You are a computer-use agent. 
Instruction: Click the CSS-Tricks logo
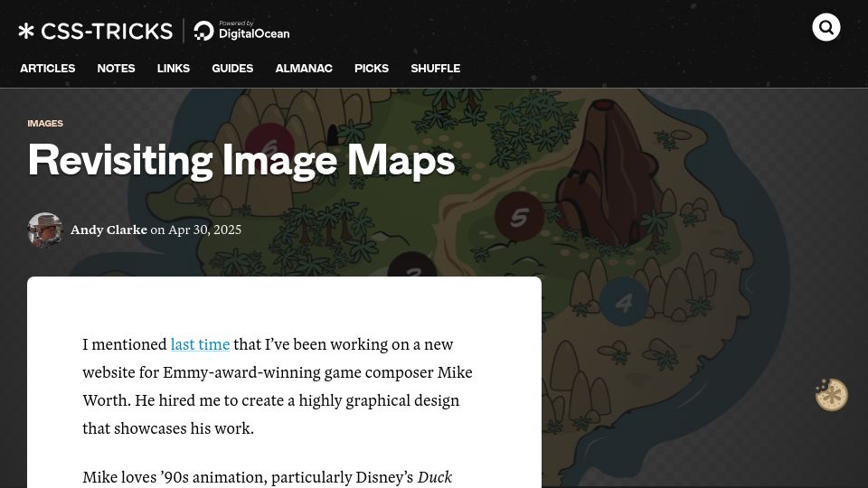pos(95,31)
